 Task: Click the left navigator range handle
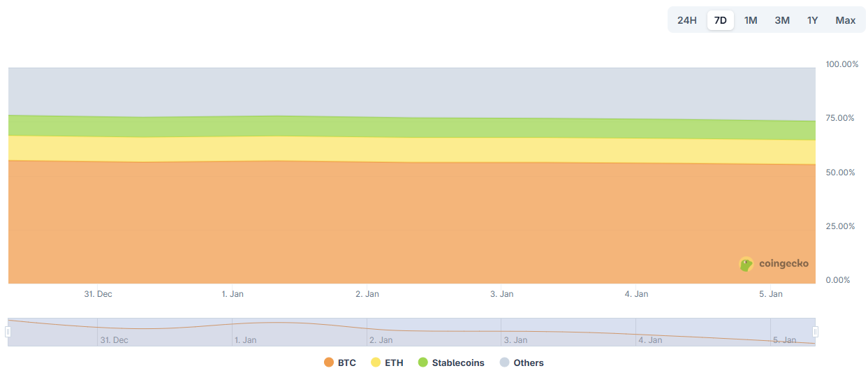click(x=8, y=332)
